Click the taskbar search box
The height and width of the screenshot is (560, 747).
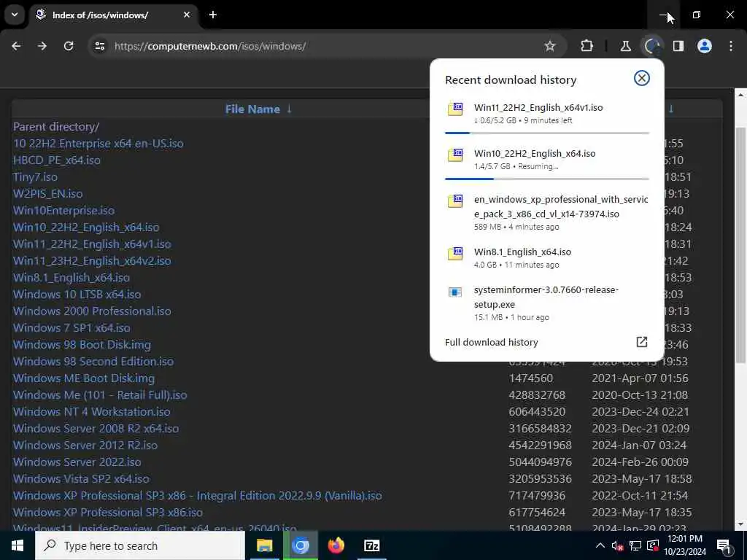tap(140, 545)
